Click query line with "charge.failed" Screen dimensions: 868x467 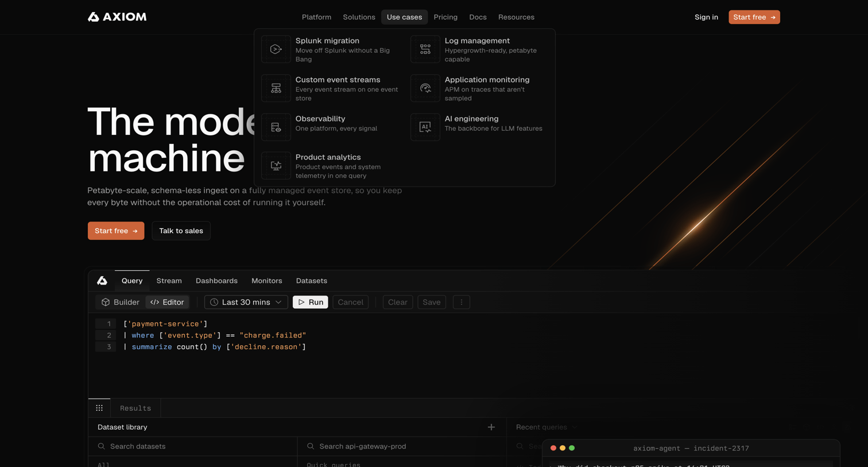click(x=215, y=335)
